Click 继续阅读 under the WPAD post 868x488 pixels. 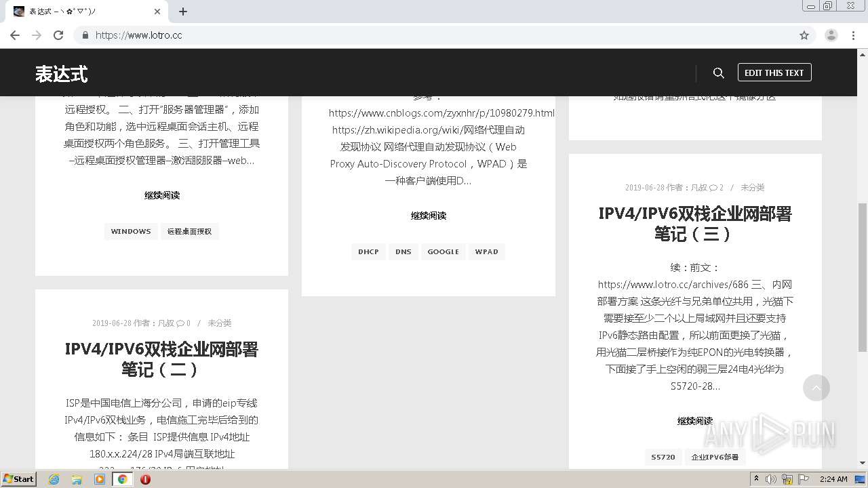429,216
